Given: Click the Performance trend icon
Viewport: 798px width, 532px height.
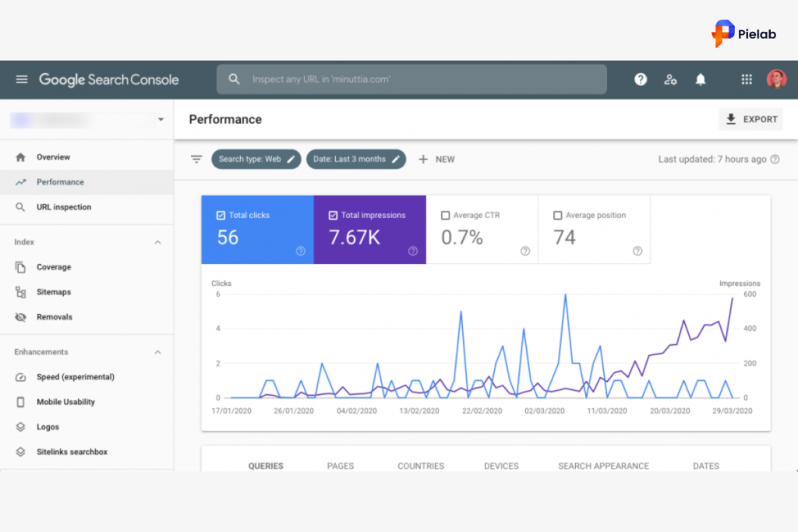Looking at the screenshot, I should click(x=20, y=182).
